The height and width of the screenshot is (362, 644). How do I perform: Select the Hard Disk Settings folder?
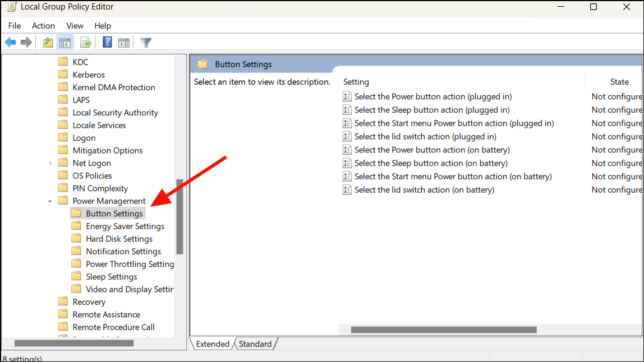(x=119, y=238)
